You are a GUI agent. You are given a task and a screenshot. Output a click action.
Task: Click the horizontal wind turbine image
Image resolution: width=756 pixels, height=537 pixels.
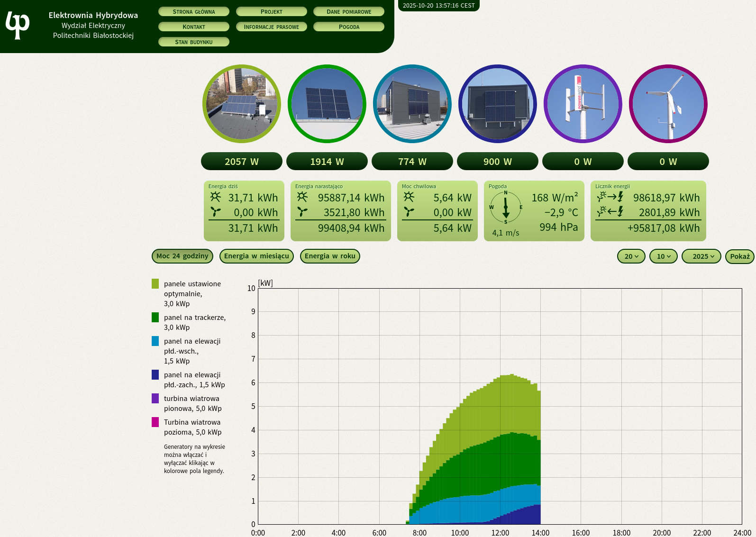(668, 104)
